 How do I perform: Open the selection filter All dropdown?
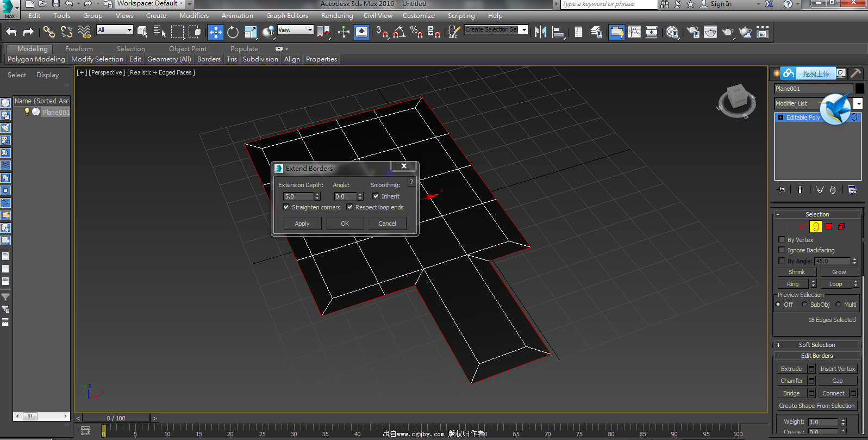pos(115,30)
